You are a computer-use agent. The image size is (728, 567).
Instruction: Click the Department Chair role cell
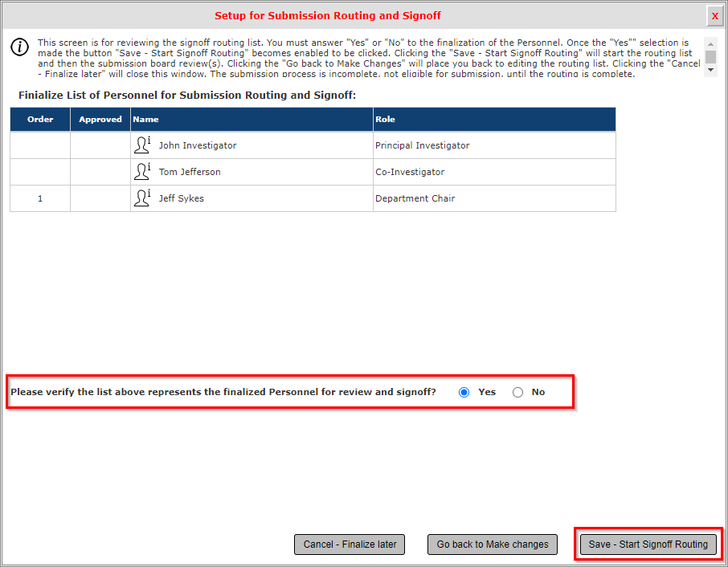coord(494,198)
